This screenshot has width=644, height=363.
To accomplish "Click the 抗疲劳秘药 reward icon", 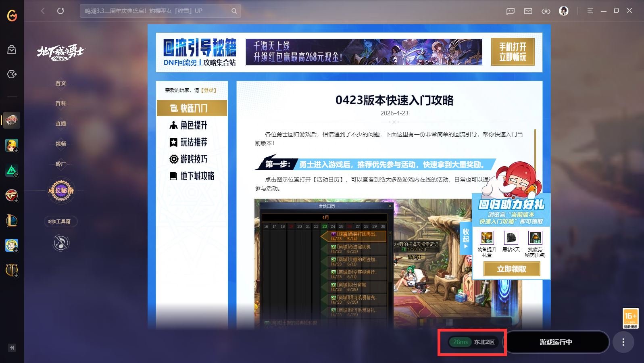I will 535,238.
